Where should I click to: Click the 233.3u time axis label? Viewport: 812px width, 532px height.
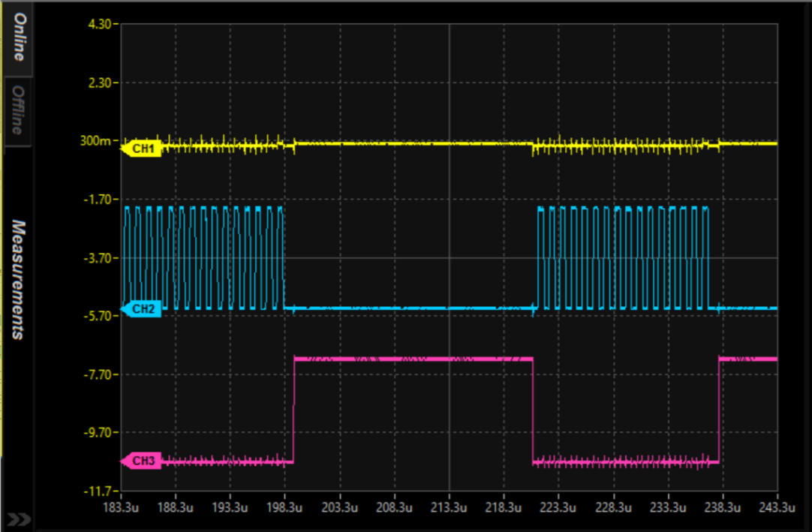pos(668,507)
